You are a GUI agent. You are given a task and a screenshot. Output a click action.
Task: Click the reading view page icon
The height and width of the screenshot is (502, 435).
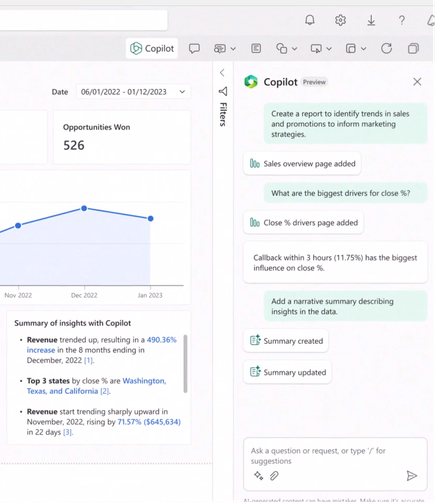click(x=256, y=49)
